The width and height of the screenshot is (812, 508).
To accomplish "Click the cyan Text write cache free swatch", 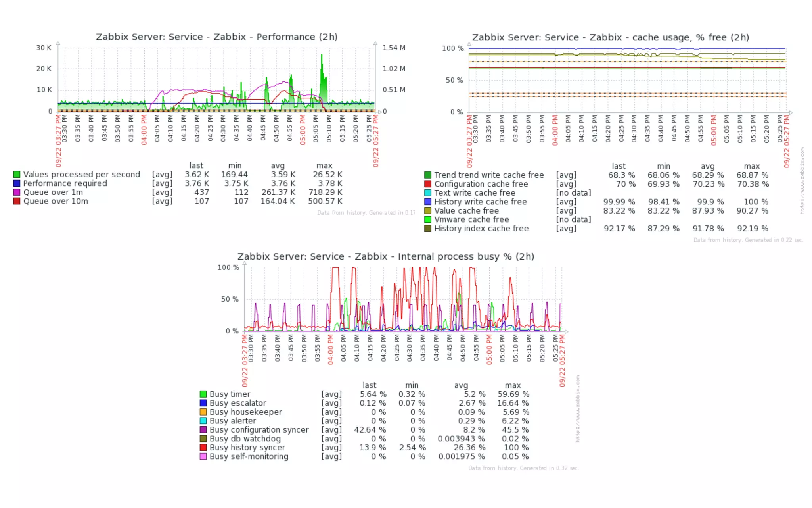I will click(x=428, y=193).
